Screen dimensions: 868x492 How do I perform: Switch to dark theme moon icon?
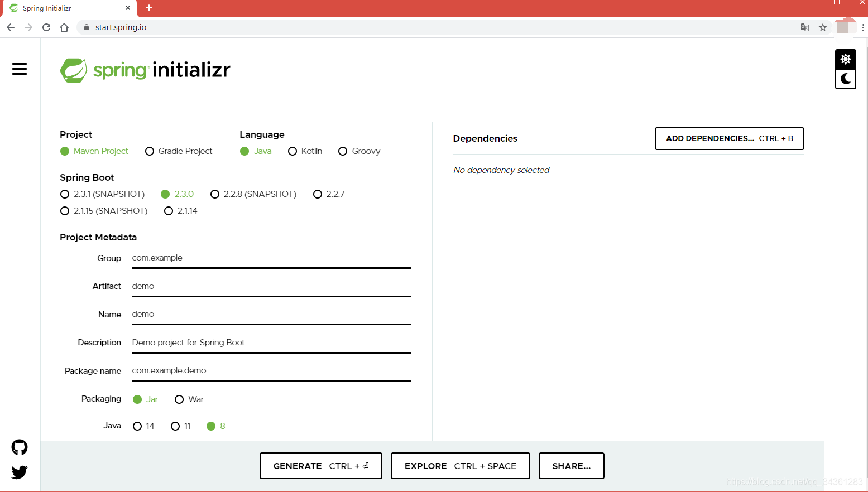(846, 79)
